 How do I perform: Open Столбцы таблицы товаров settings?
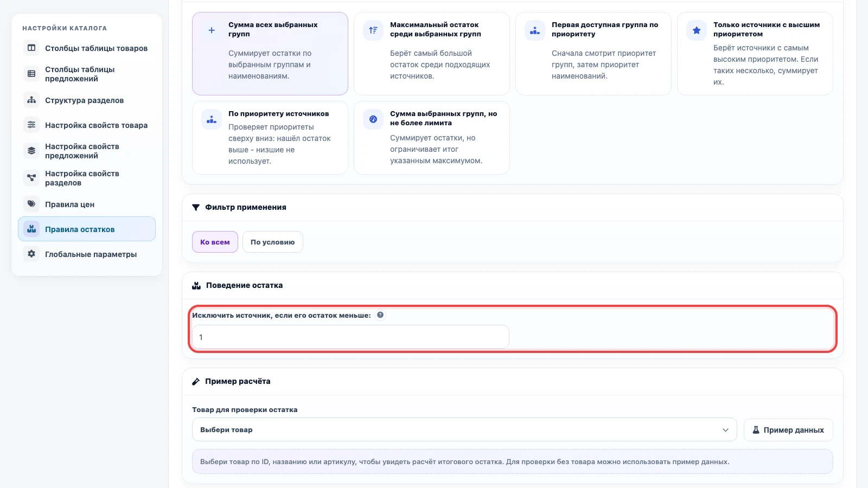coord(87,48)
